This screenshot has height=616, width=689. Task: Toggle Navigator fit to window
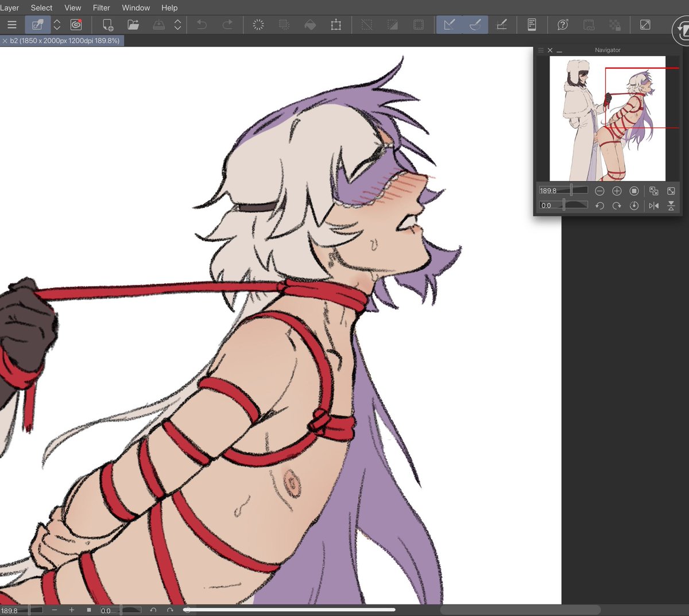[671, 191]
